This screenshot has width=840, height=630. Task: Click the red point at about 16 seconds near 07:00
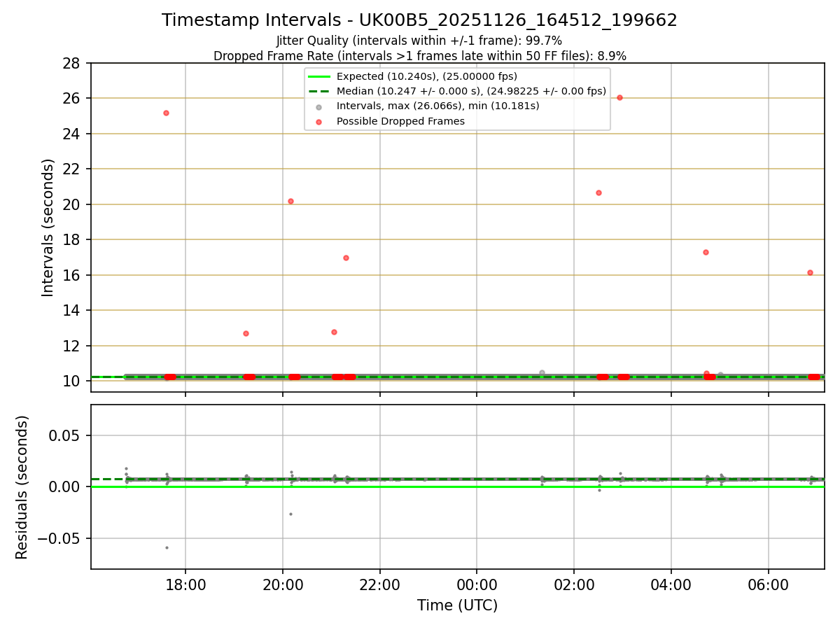tap(810, 272)
